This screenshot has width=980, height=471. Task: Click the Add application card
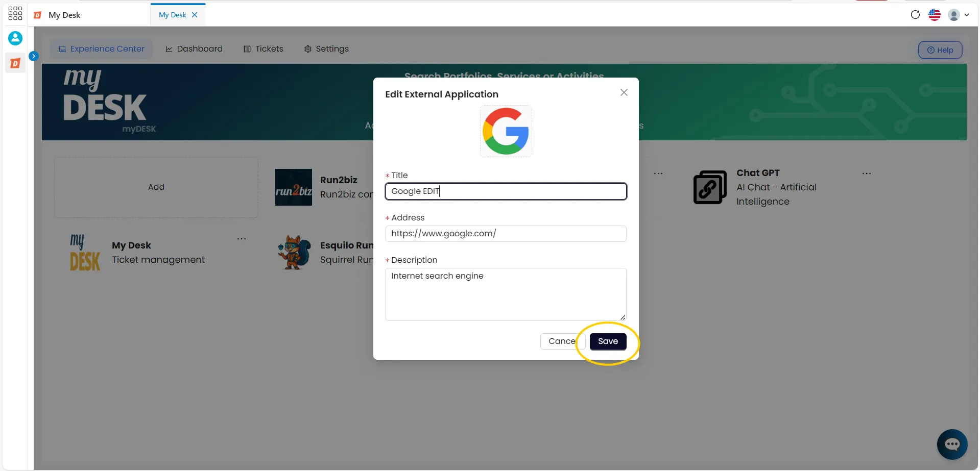pyautogui.click(x=156, y=187)
